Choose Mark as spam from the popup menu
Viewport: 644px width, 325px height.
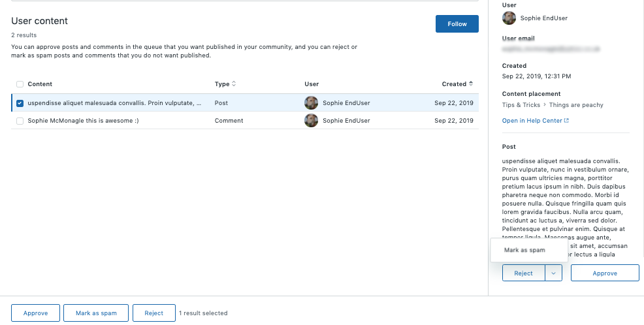tap(524, 250)
